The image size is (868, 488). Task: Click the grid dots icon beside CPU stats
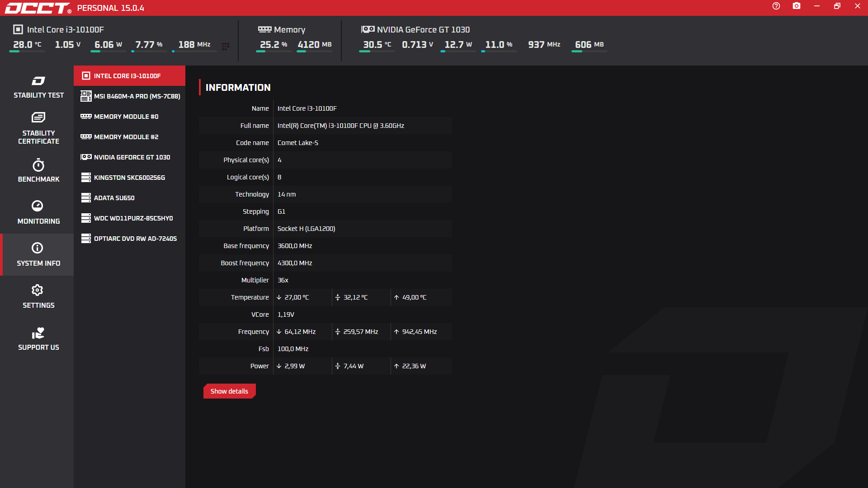226,46
